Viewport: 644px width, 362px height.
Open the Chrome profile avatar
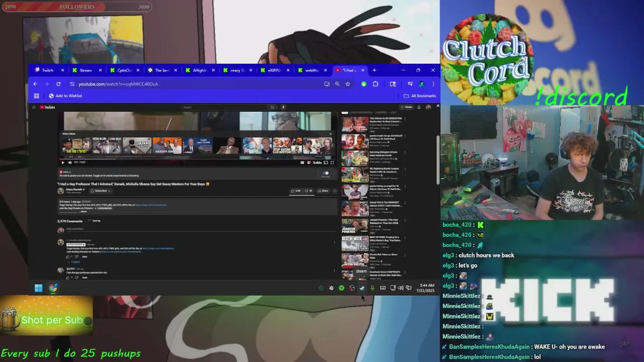422,84
